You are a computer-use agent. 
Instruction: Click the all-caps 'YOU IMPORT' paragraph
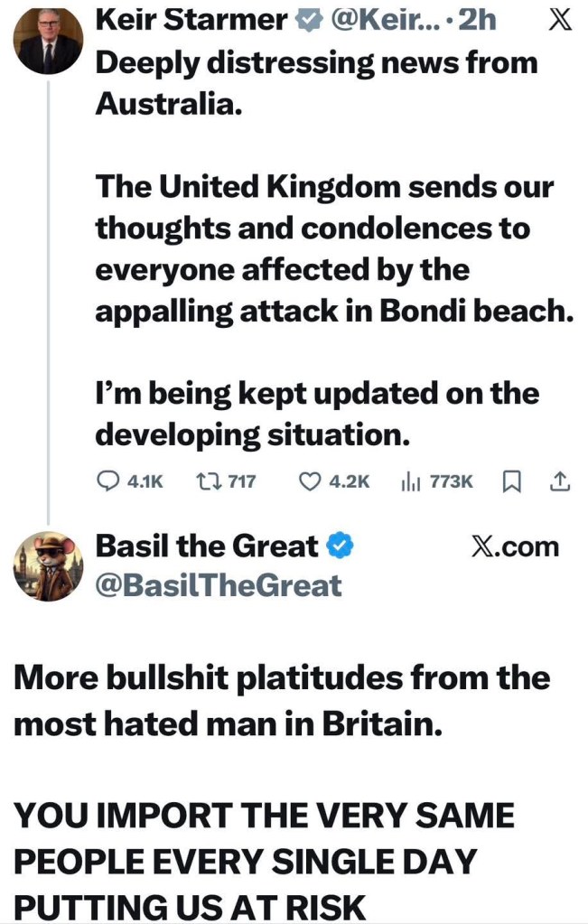pos(264,861)
